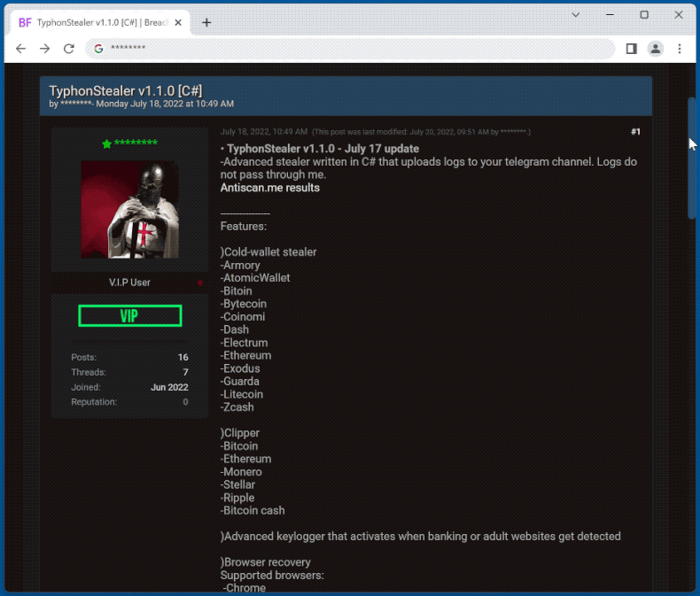This screenshot has width=700, height=596.
Task: Click the )Clipper section line
Action: point(240,433)
